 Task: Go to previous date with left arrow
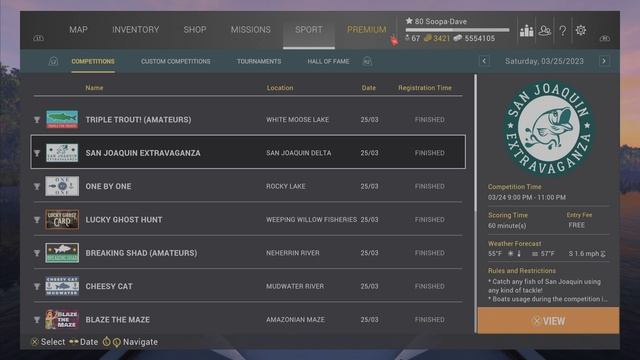pos(484,61)
